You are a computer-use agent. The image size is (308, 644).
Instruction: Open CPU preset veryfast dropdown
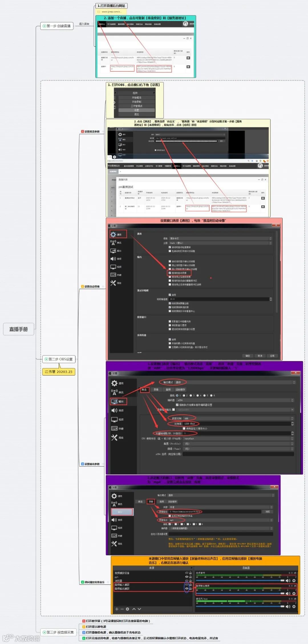pyautogui.click(x=238, y=439)
